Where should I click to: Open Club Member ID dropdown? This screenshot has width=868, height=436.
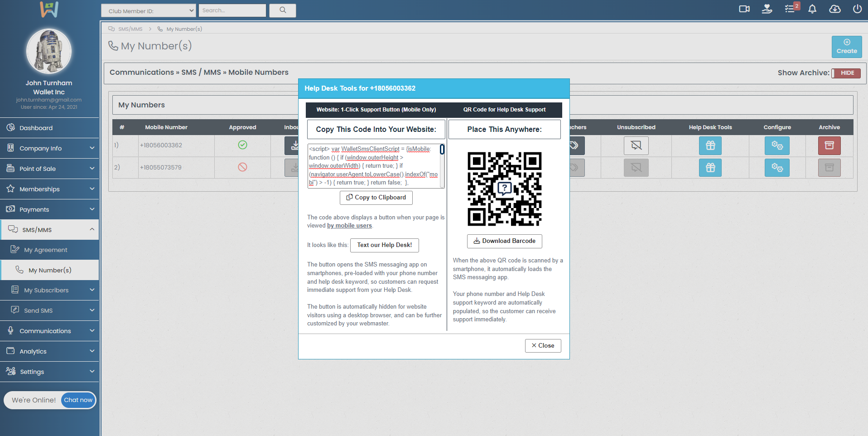click(x=148, y=10)
